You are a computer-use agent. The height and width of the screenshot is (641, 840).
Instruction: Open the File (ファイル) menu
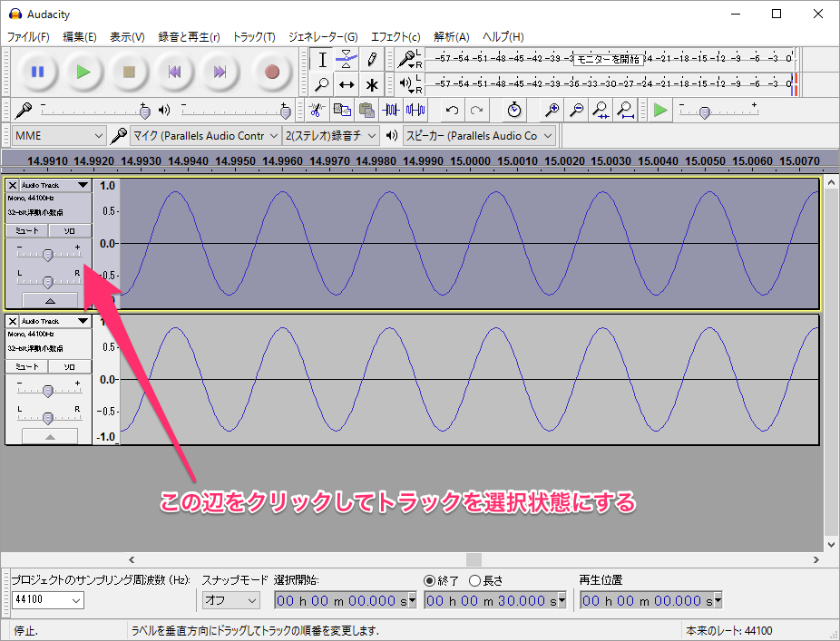[28, 37]
